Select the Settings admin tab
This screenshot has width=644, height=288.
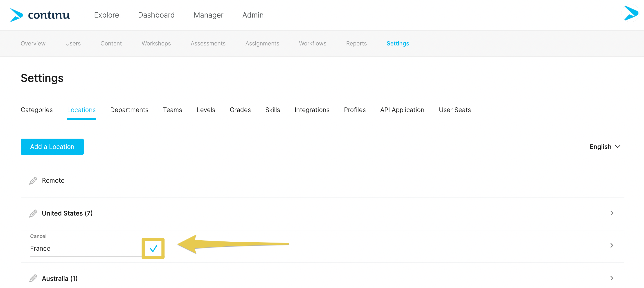coord(398,43)
